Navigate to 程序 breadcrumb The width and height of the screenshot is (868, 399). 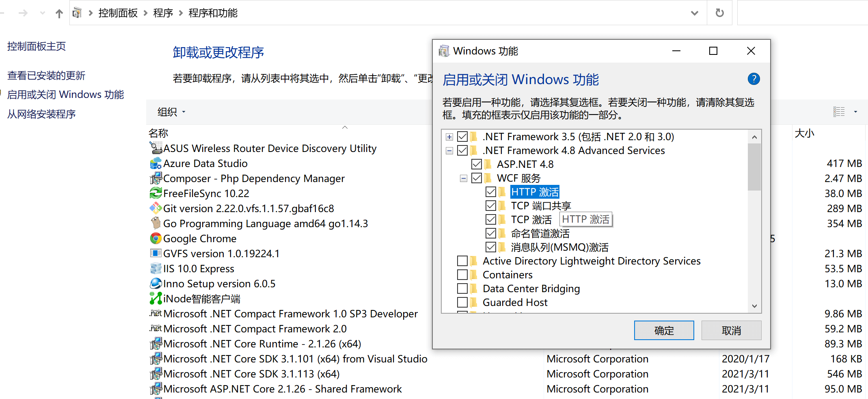coord(163,13)
